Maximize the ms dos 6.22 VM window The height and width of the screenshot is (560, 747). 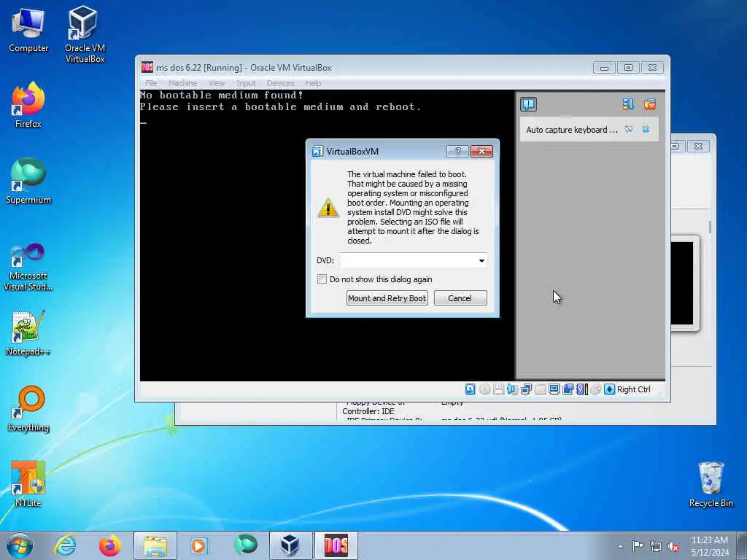pos(628,68)
